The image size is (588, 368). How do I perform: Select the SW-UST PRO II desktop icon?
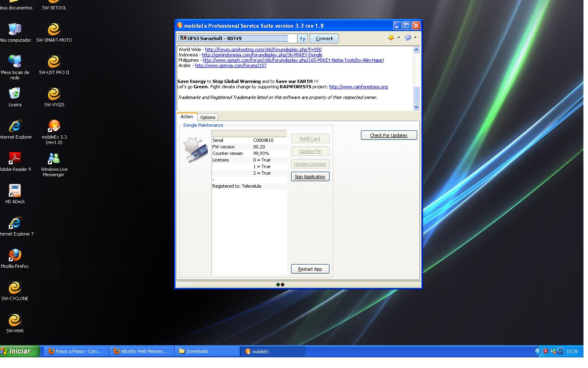click(x=54, y=62)
